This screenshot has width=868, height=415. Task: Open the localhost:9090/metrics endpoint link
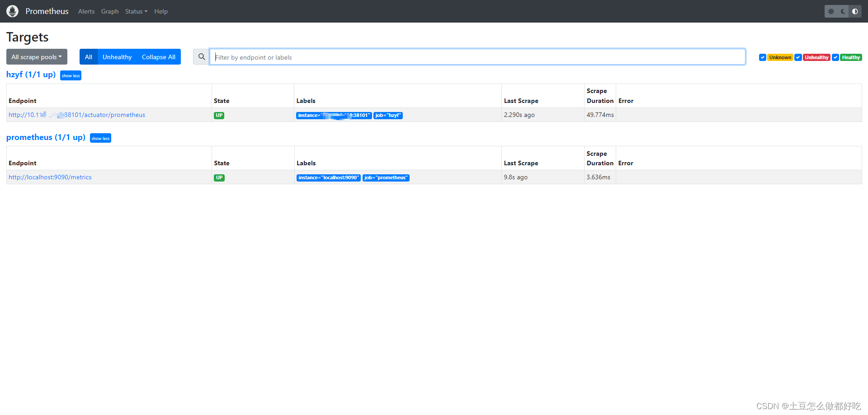(x=50, y=177)
